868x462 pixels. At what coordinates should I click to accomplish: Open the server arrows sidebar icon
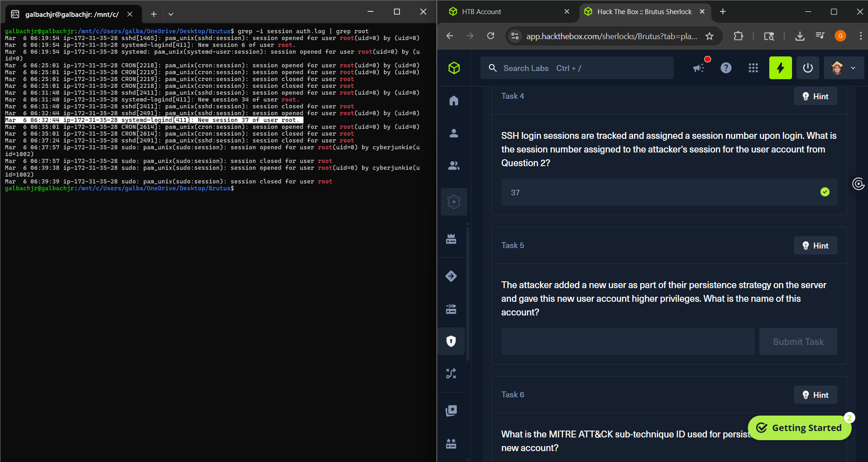[x=451, y=309]
